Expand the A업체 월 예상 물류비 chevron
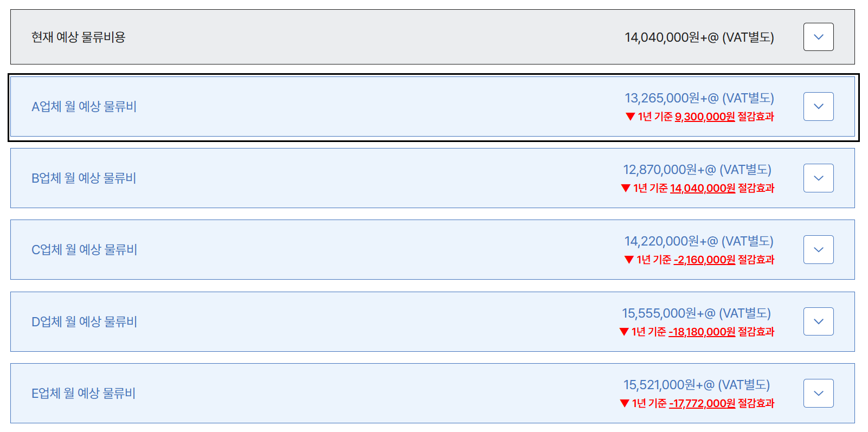This screenshot has height=432, width=868. click(818, 106)
